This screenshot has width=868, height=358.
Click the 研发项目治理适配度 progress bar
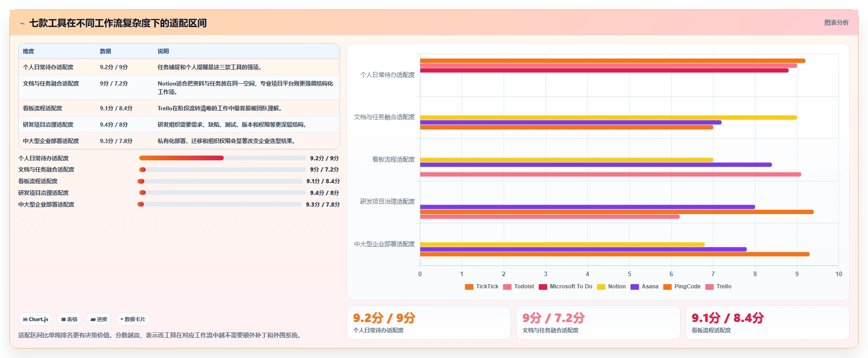click(x=222, y=193)
